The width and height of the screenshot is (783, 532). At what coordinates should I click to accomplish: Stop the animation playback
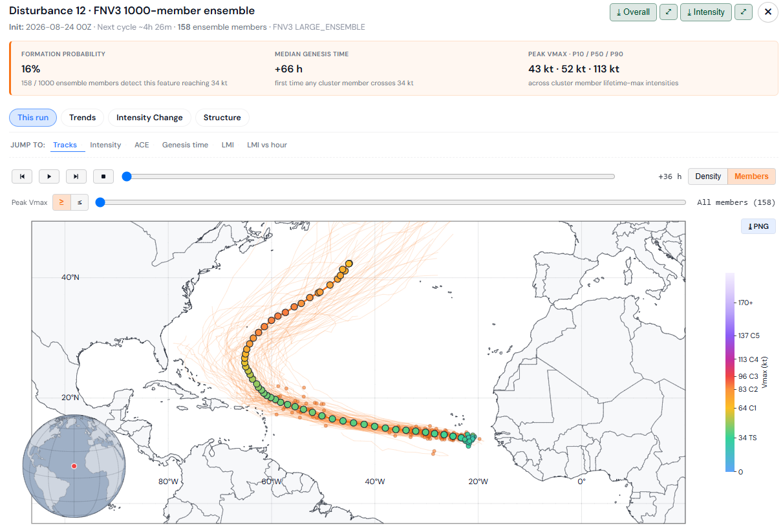[103, 176]
